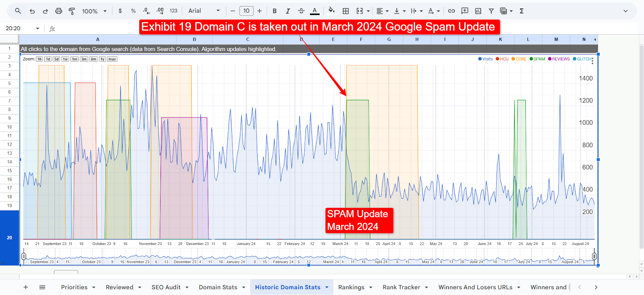Image resolution: width=644 pixels, height=295 pixels.
Task: Activate the paint format tool
Action: 72,11
